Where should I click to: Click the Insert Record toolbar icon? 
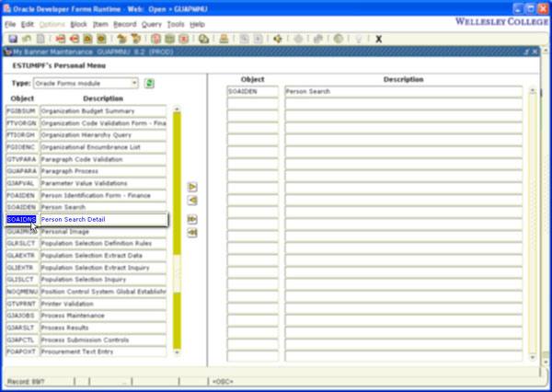61,39
